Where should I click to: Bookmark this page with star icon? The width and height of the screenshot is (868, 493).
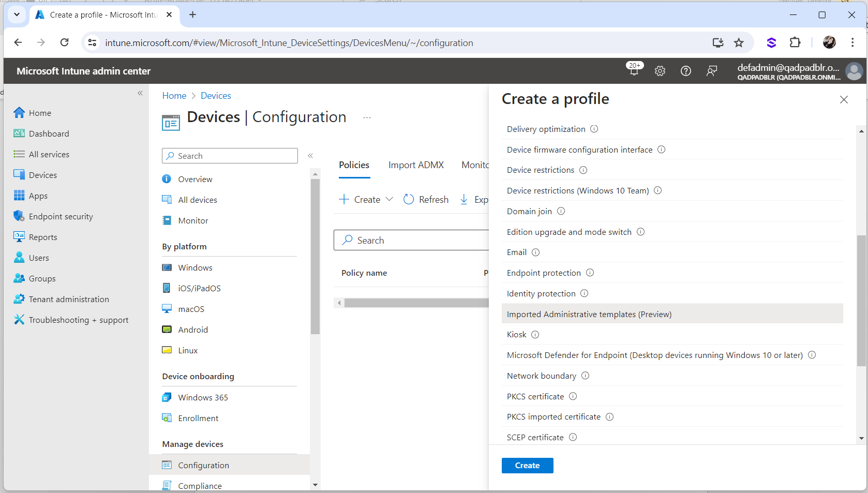(739, 42)
